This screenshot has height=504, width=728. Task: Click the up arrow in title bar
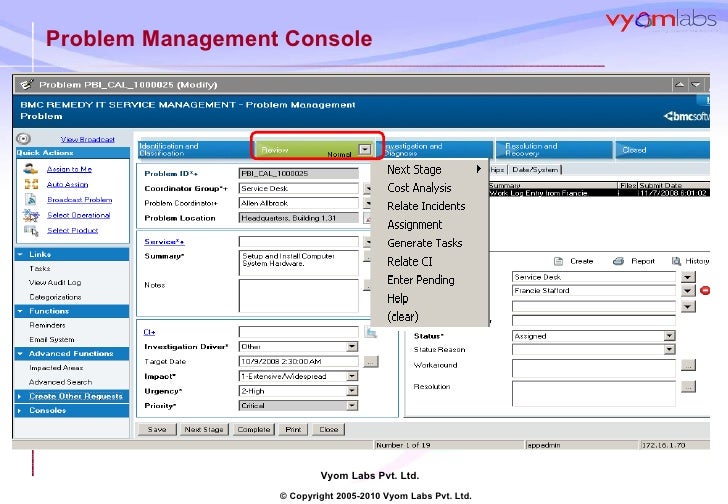(x=679, y=84)
